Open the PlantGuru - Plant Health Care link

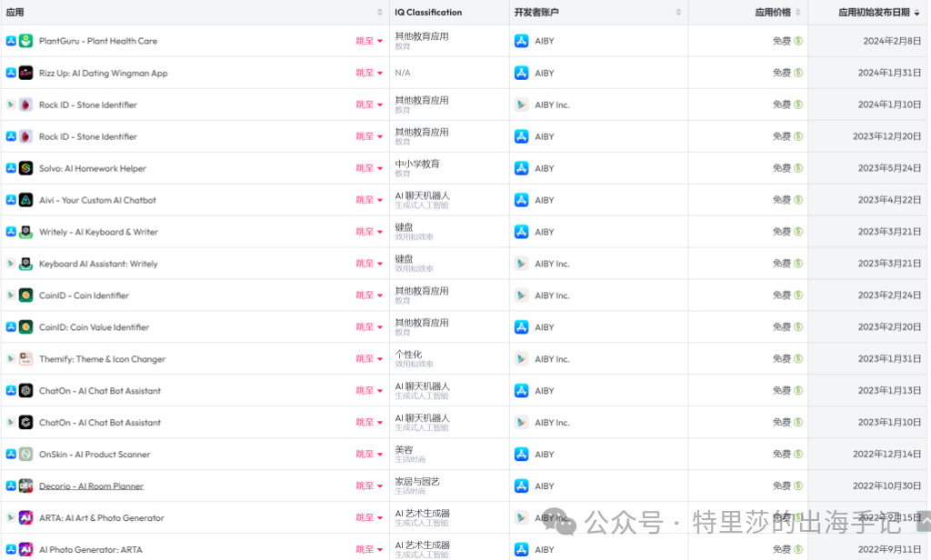click(x=98, y=41)
